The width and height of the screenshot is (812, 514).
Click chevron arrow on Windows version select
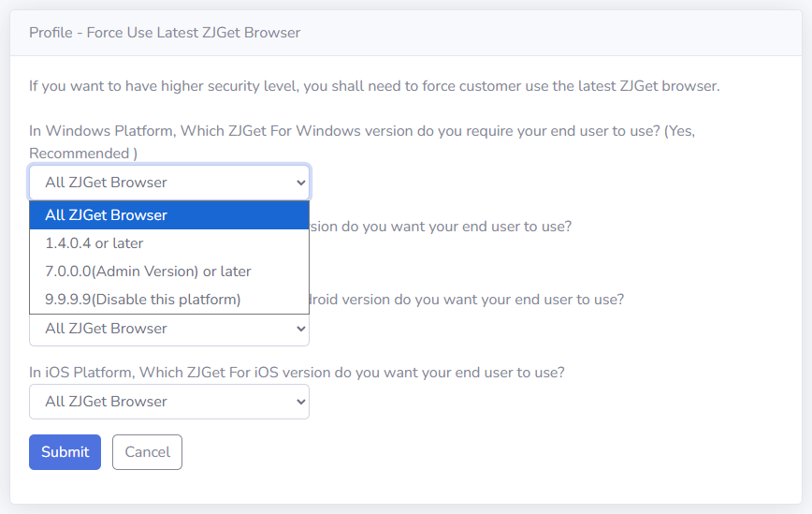[x=300, y=183]
